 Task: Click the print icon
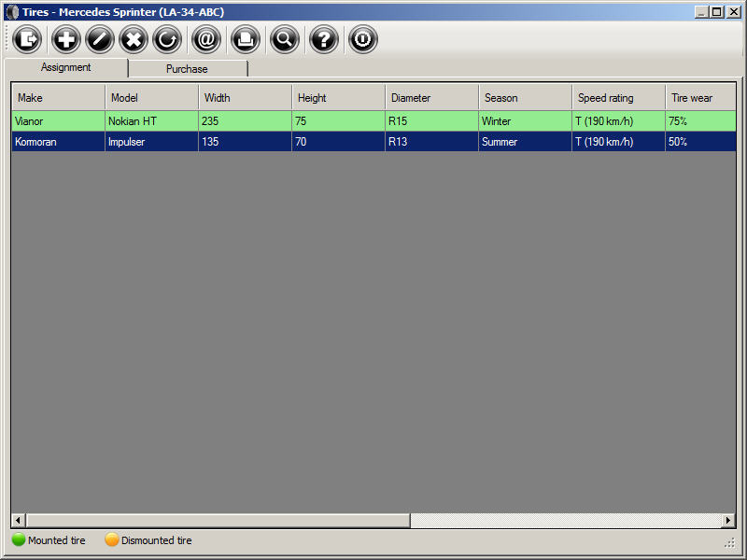[245, 39]
